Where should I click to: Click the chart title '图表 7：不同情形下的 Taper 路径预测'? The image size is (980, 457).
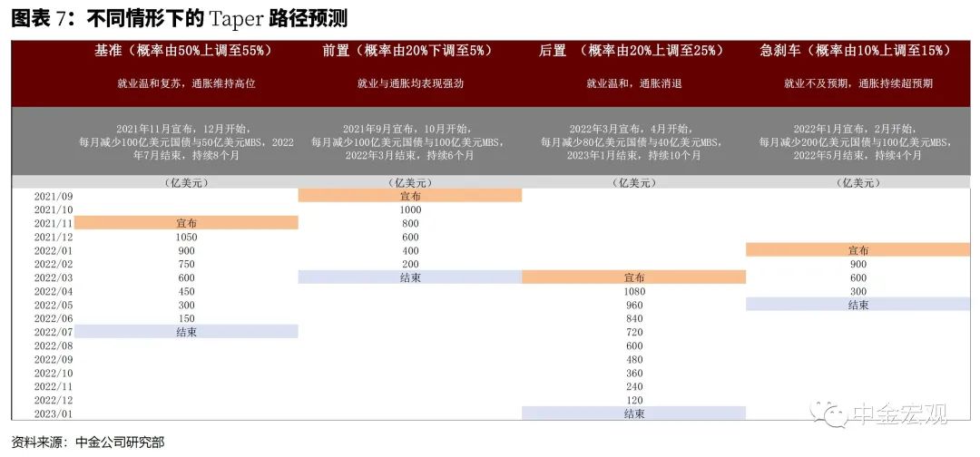tap(180, 19)
